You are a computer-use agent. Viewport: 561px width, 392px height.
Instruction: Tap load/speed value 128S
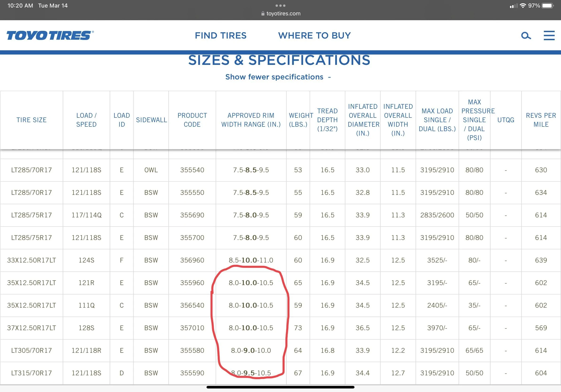pos(86,328)
